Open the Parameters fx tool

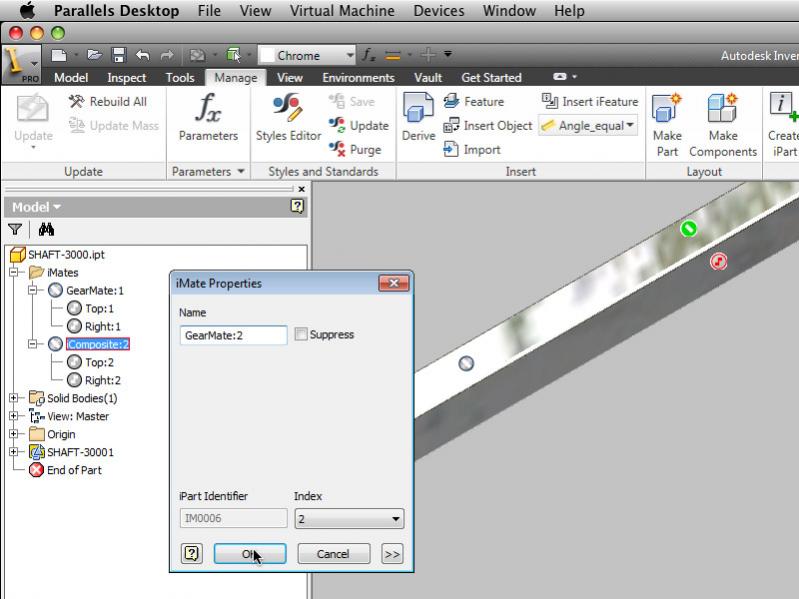coord(208,118)
